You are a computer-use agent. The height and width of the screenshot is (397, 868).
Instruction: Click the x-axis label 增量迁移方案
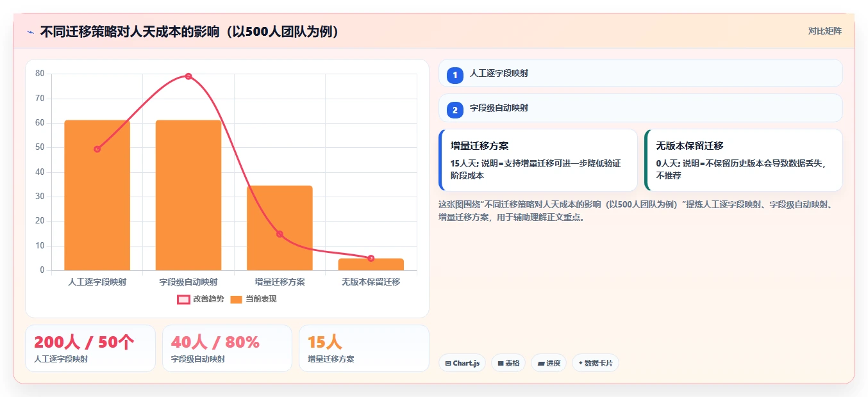click(280, 282)
